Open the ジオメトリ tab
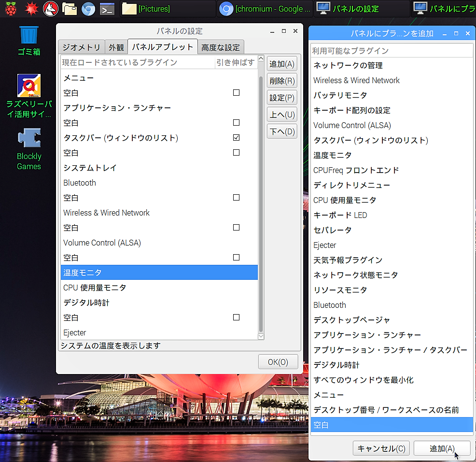 coord(82,47)
